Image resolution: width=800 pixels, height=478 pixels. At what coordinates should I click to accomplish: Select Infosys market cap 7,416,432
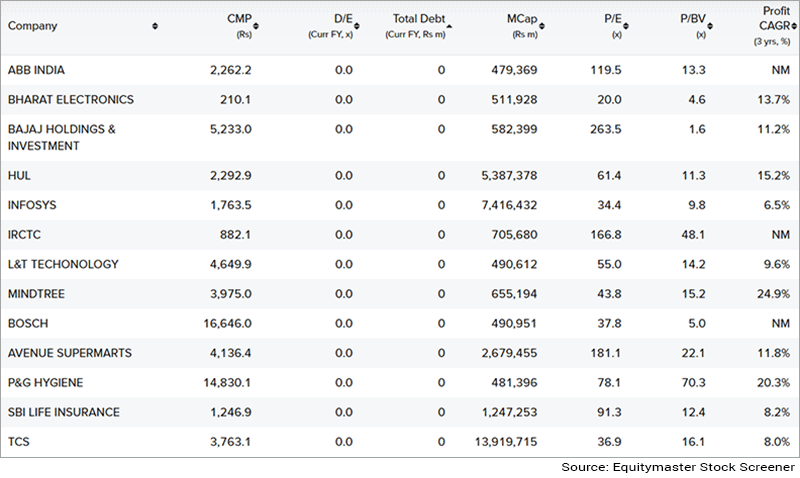coord(509,206)
